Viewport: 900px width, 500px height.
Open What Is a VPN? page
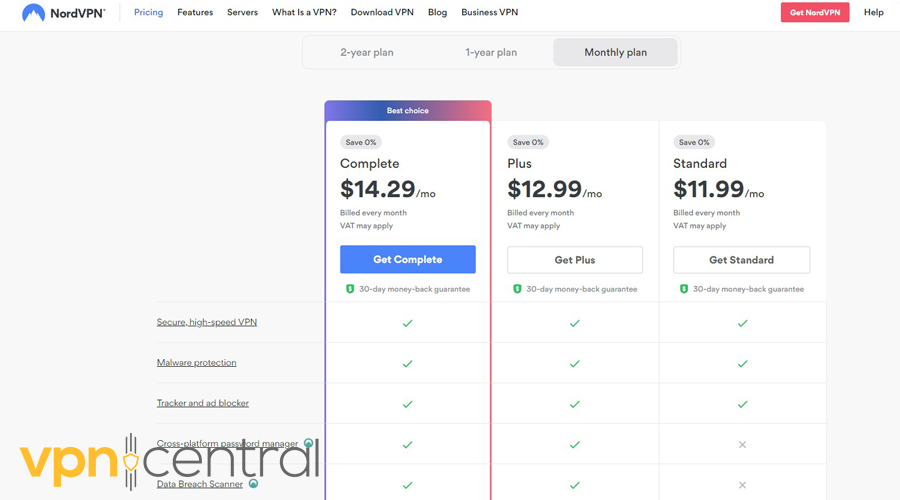coord(304,12)
